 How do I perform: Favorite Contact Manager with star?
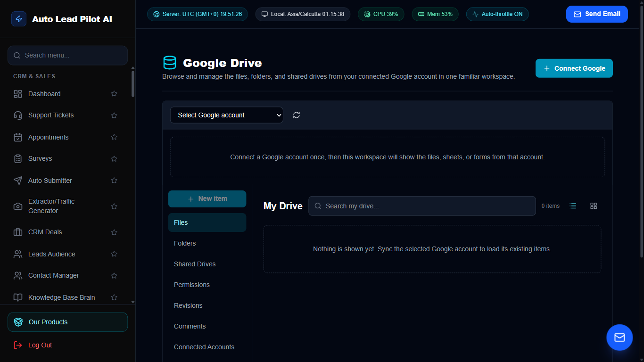click(x=114, y=276)
